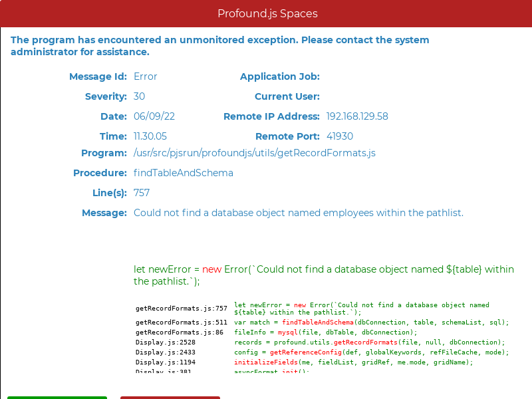Click the "Profound.js Spaces" title in the red header
Screen dimensions: 532x399
tap(267, 13)
